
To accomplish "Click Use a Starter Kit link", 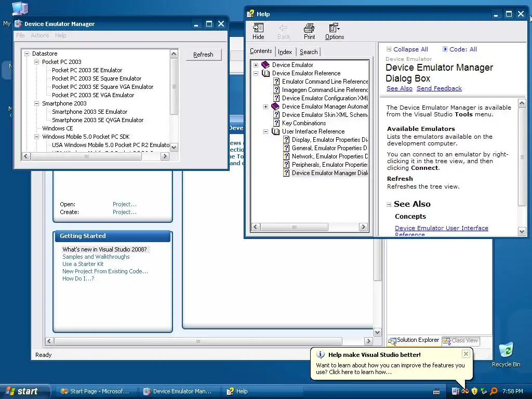I will pyautogui.click(x=83, y=264).
